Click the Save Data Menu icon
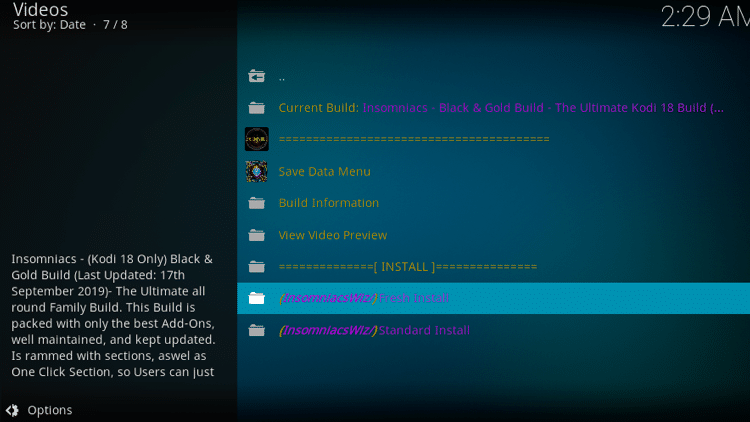 pos(257,171)
